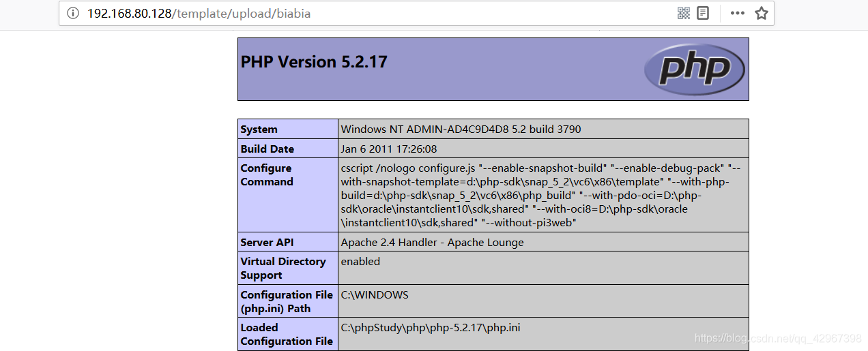Click Apache 2.4 Handler value
The width and height of the screenshot is (868, 351).
(433, 242)
